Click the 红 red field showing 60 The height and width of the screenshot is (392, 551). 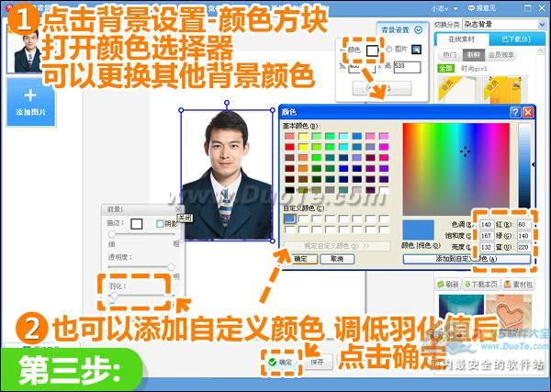[x=523, y=224]
